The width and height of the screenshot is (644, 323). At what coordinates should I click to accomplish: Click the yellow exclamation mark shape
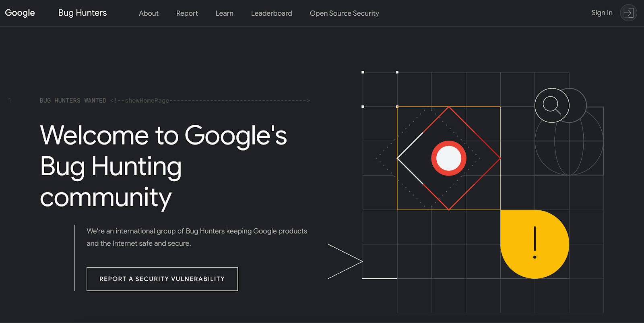click(535, 244)
